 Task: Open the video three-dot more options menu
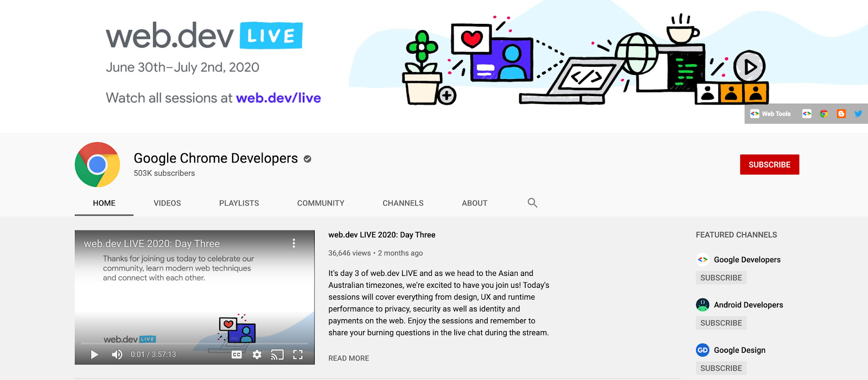coord(294,243)
